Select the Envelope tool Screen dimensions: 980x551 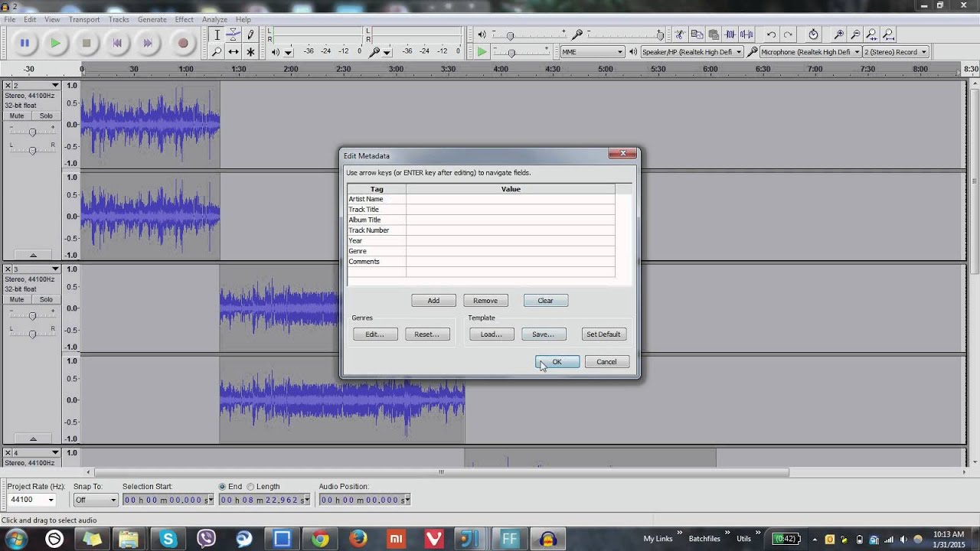coord(234,35)
